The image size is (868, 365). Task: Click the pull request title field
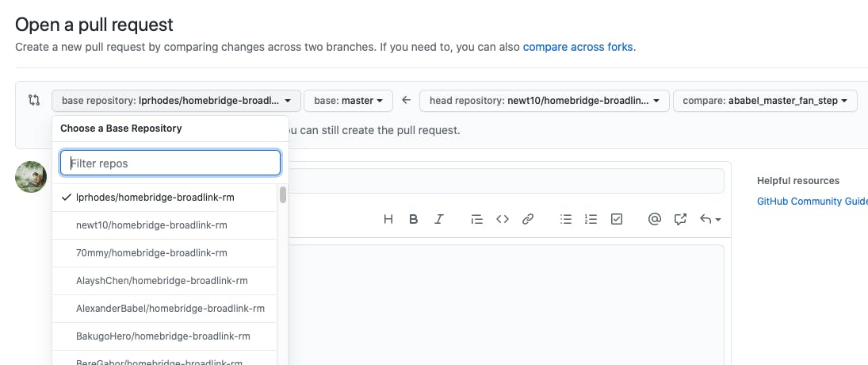pyautogui.click(x=506, y=181)
